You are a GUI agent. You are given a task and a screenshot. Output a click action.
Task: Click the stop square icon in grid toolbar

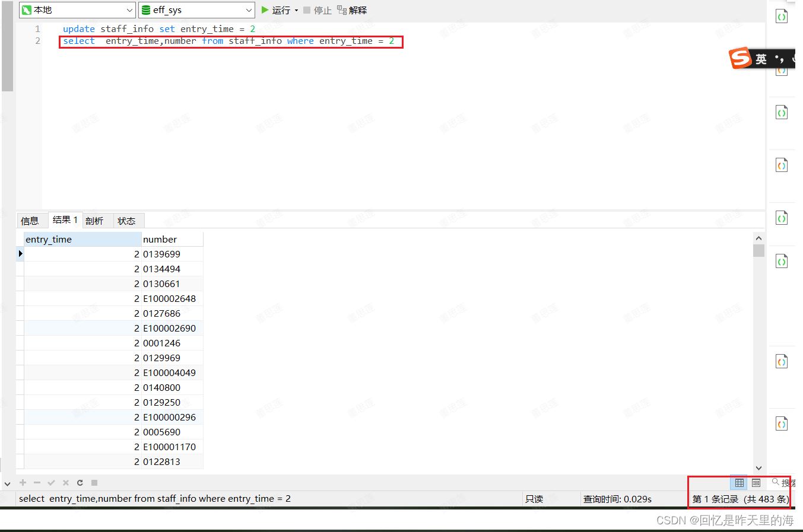pyautogui.click(x=94, y=483)
